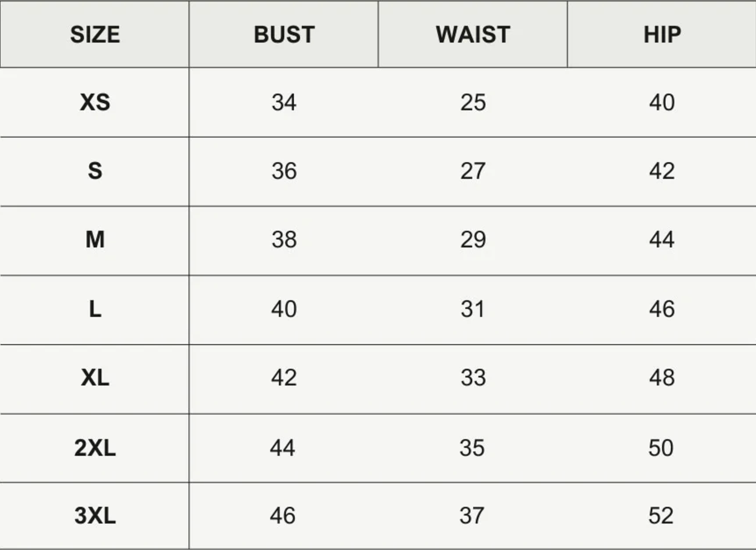
Task: Click the 3XL hip value 52
Action: point(661,515)
